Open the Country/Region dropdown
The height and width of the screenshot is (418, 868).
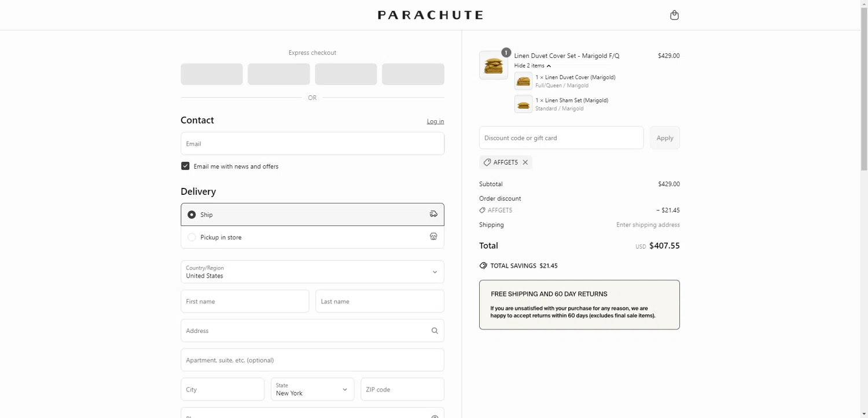tap(312, 272)
